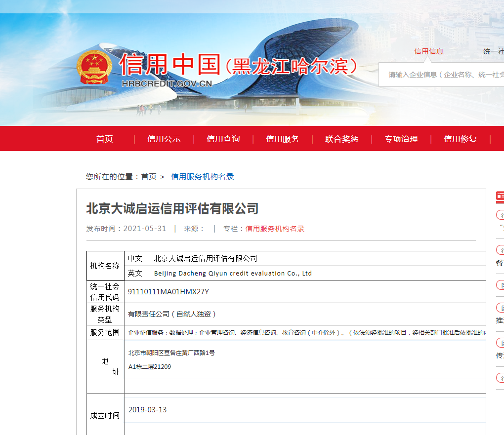Select the founding date 2019-03-13

pos(148,410)
